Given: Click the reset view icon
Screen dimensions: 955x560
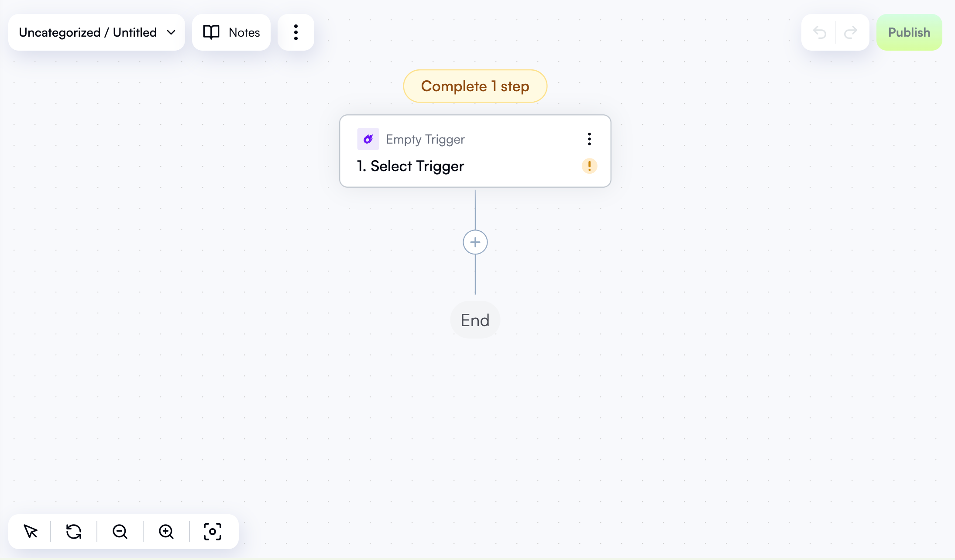Looking at the screenshot, I should (74, 532).
